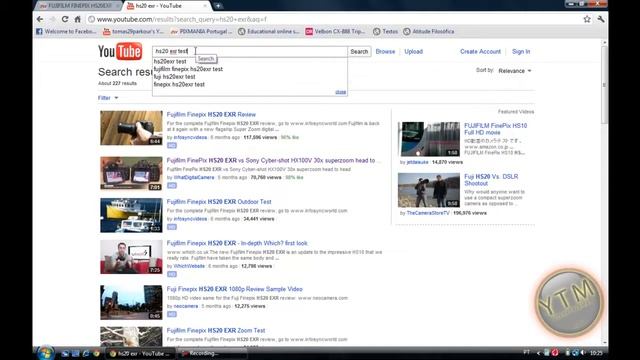The height and width of the screenshot is (360, 640).
Task: Open HS20 EXR 1080p Review Sample Video
Action: point(235,289)
